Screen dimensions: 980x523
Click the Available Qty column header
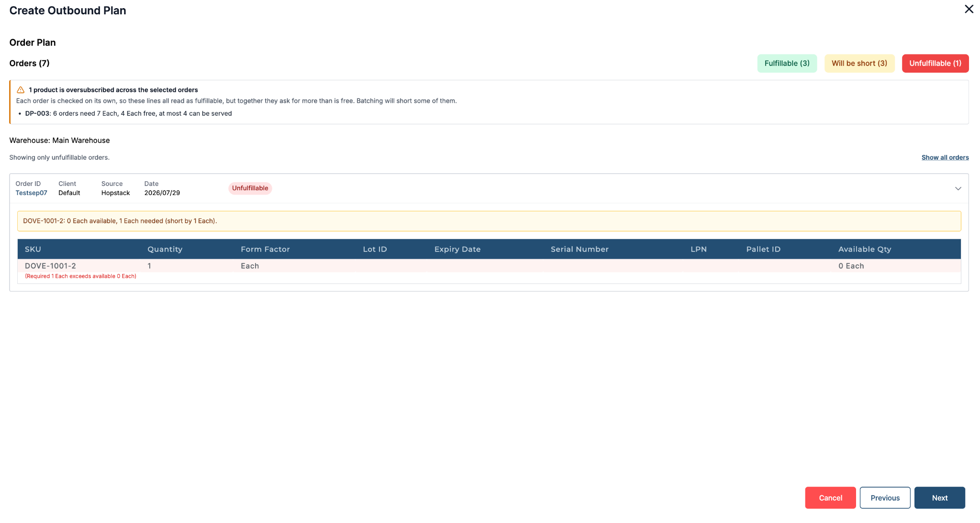865,249
